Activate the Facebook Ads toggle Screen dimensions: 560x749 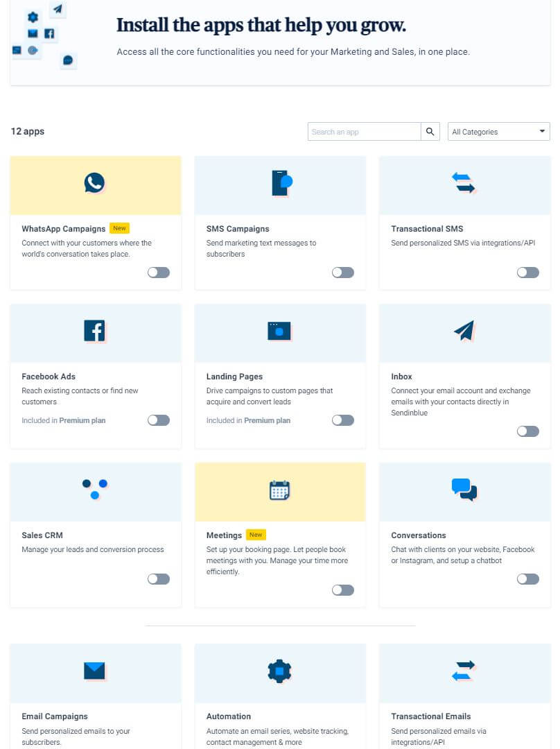coord(159,420)
